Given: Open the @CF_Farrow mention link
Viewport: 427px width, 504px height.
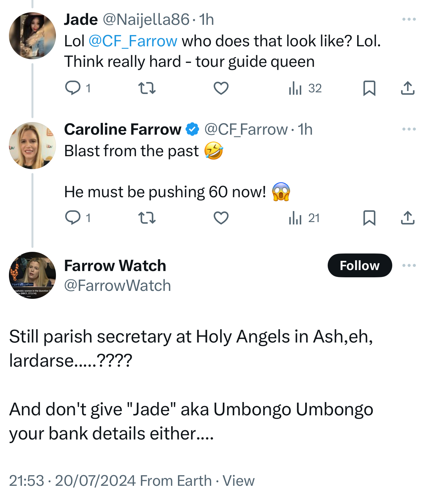Looking at the screenshot, I should pyautogui.click(x=133, y=41).
